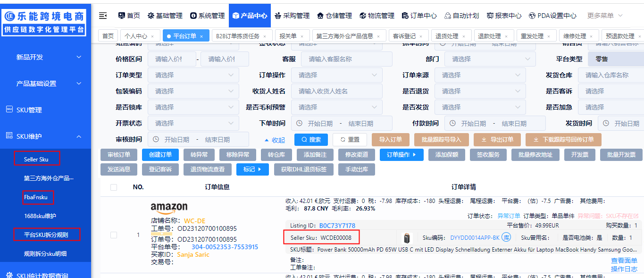
Task: Select Seller Sku in the sidebar
Action: (36, 159)
